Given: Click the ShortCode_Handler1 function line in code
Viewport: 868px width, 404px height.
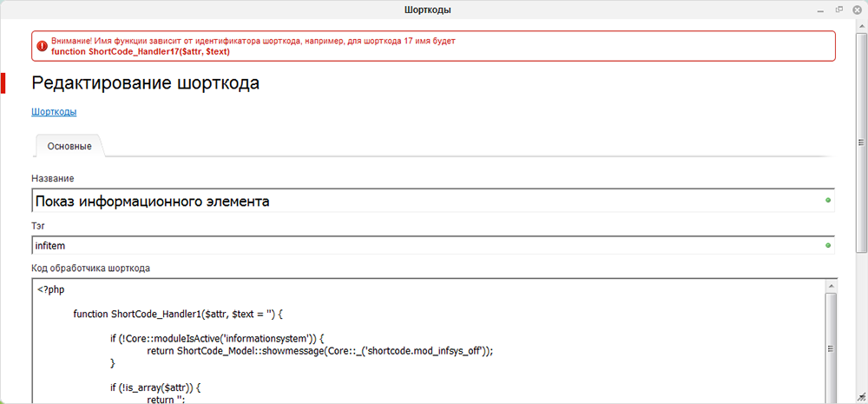Looking at the screenshot, I should (x=178, y=315).
